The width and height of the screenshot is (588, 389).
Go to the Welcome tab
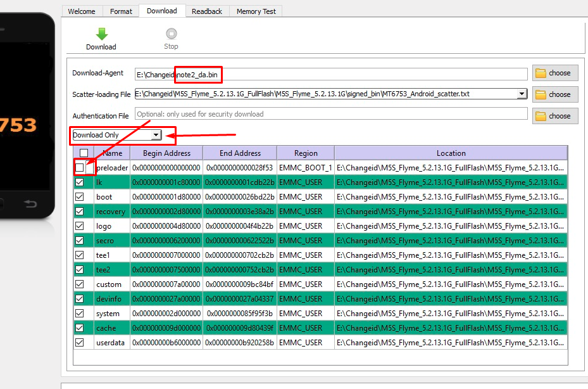(x=82, y=11)
